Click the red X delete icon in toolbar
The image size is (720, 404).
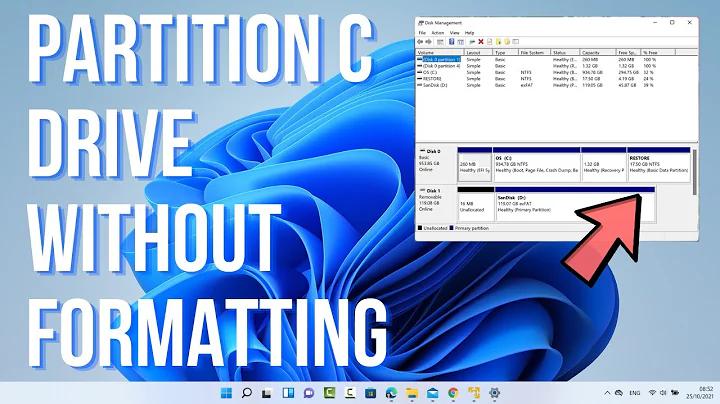coord(481,42)
